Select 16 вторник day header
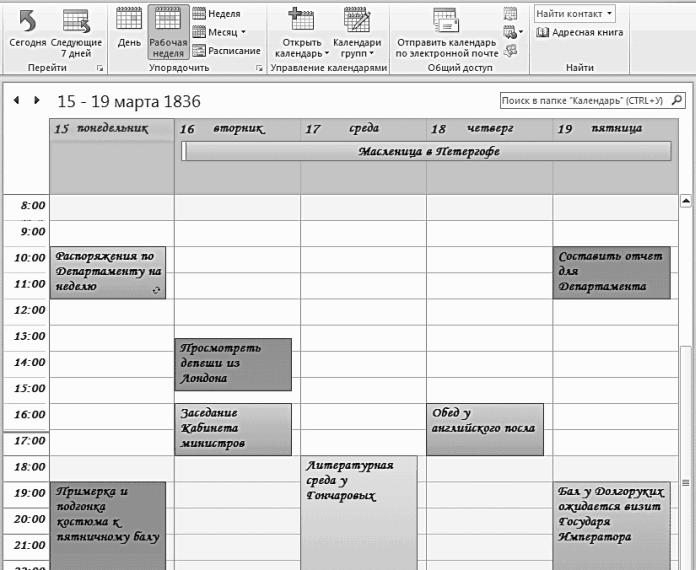The height and width of the screenshot is (570, 696). [237, 129]
